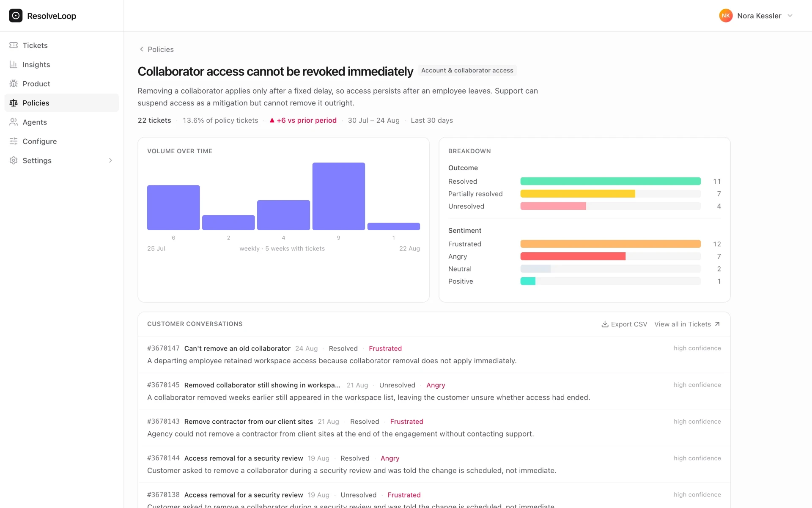812x508 pixels.
Task: Click the Settings gear icon
Action: click(x=14, y=160)
